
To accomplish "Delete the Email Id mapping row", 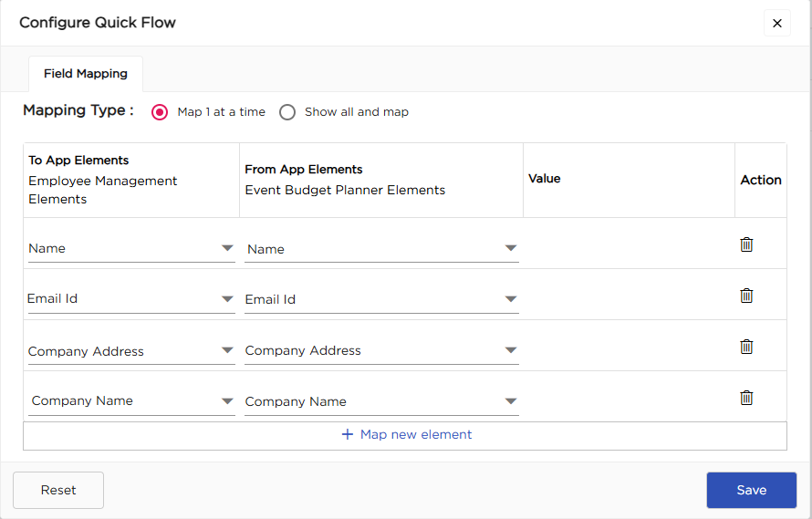I will (x=746, y=296).
